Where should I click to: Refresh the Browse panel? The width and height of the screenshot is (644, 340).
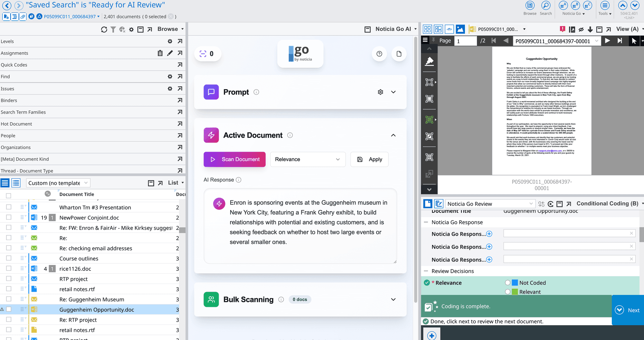pos(104,29)
